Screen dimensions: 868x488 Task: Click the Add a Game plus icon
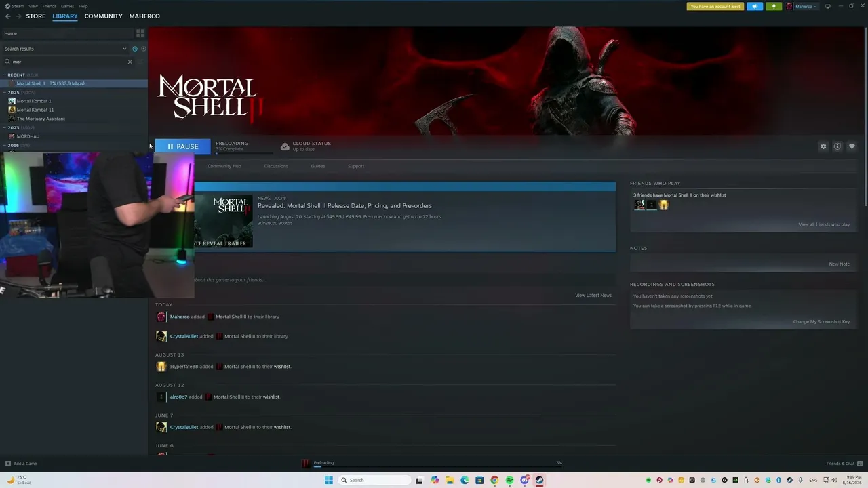click(8, 464)
